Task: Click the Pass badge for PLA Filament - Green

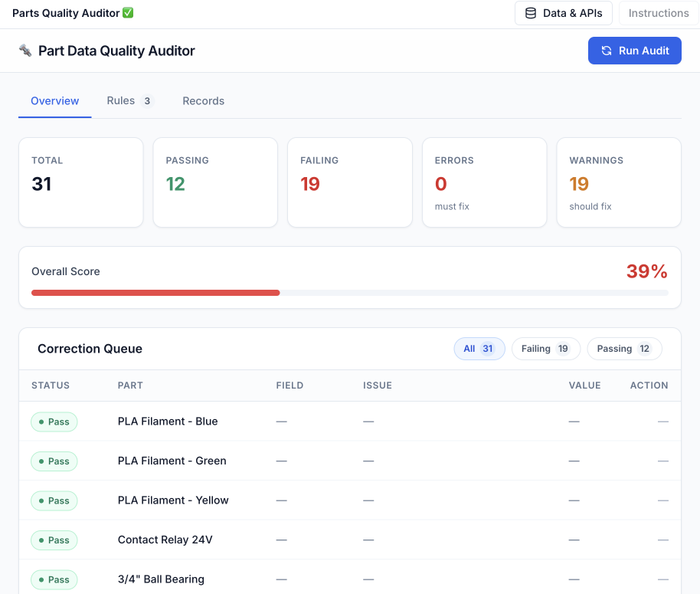Action: [x=54, y=461]
